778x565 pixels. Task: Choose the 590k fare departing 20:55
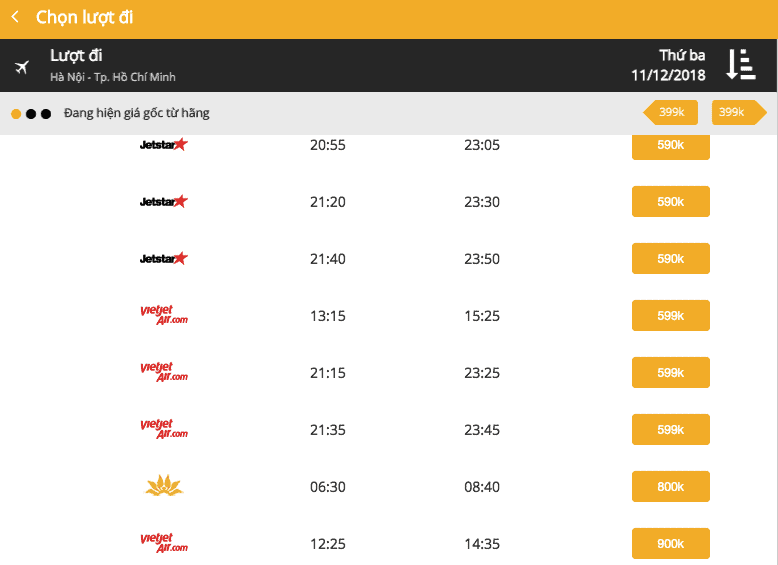671,145
